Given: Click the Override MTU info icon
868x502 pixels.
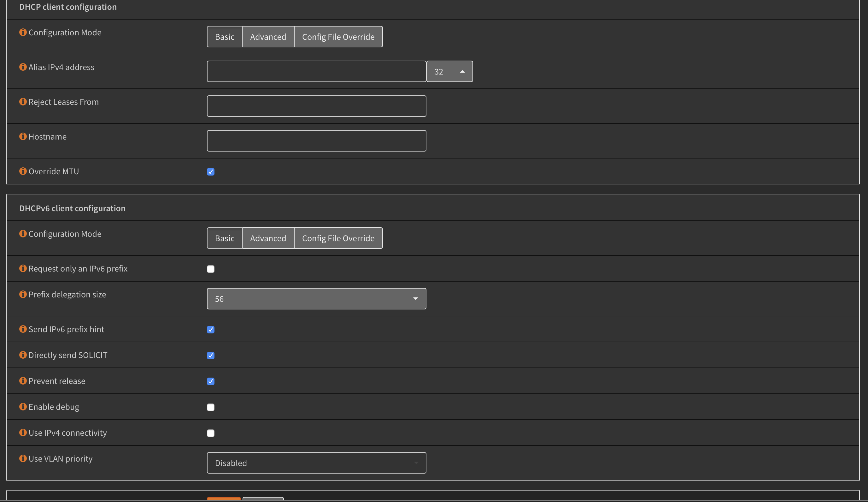Looking at the screenshot, I should [23, 171].
